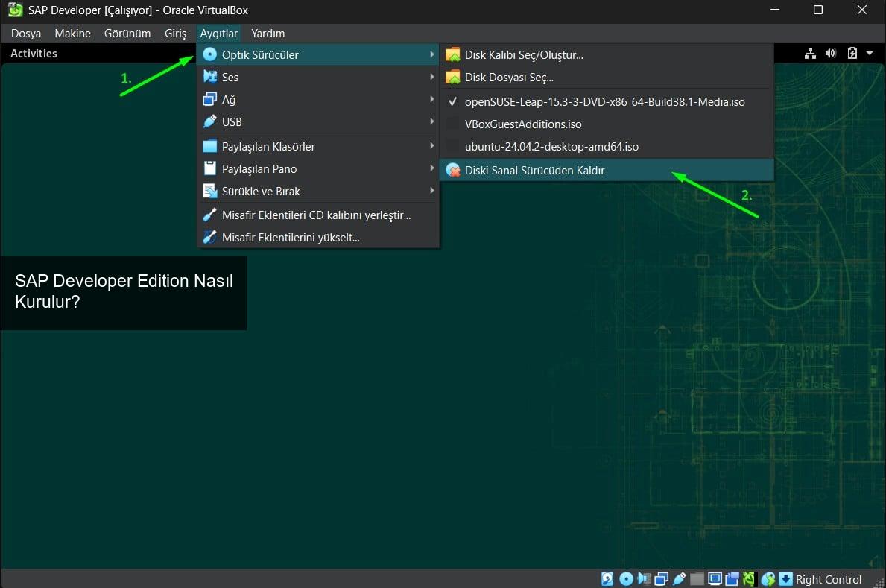Viewport: 886px width, 588px height.
Task: Click the USB plug icon in status bar
Action: (x=679, y=579)
